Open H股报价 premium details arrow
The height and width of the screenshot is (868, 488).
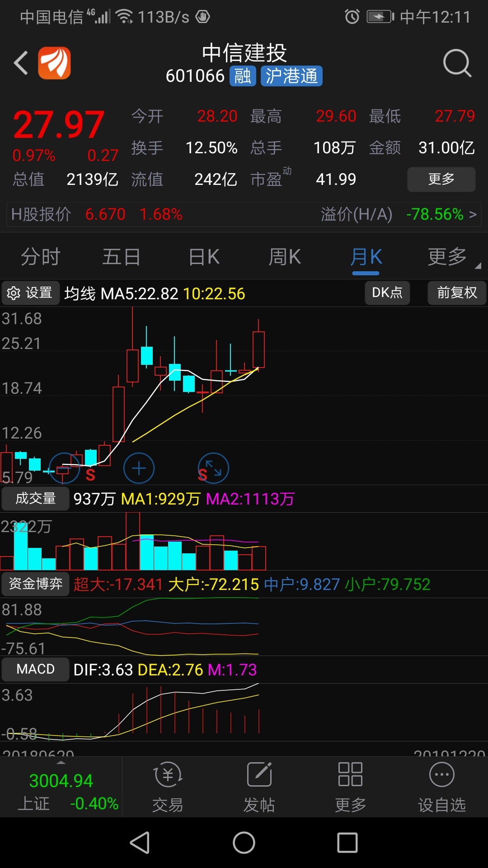473,214
